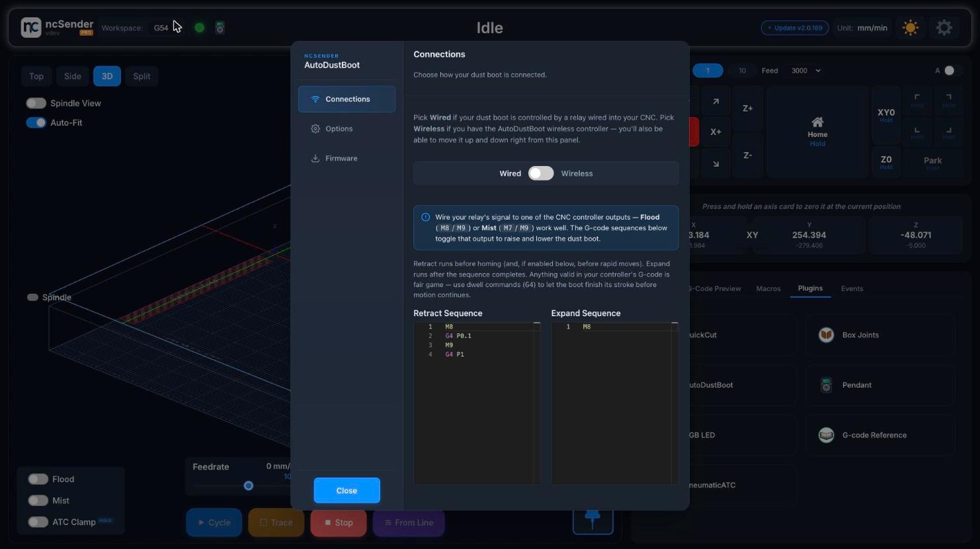
Task: Disable Auto-Fit switch
Action: point(36,122)
